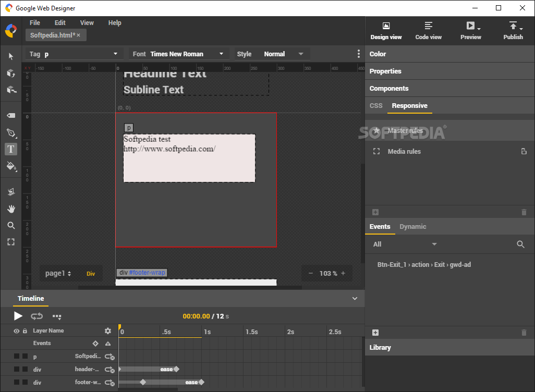The width and height of the screenshot is (535, 392).
Task: Select the Btn-Exit_1 event entry
Action: 424,265
